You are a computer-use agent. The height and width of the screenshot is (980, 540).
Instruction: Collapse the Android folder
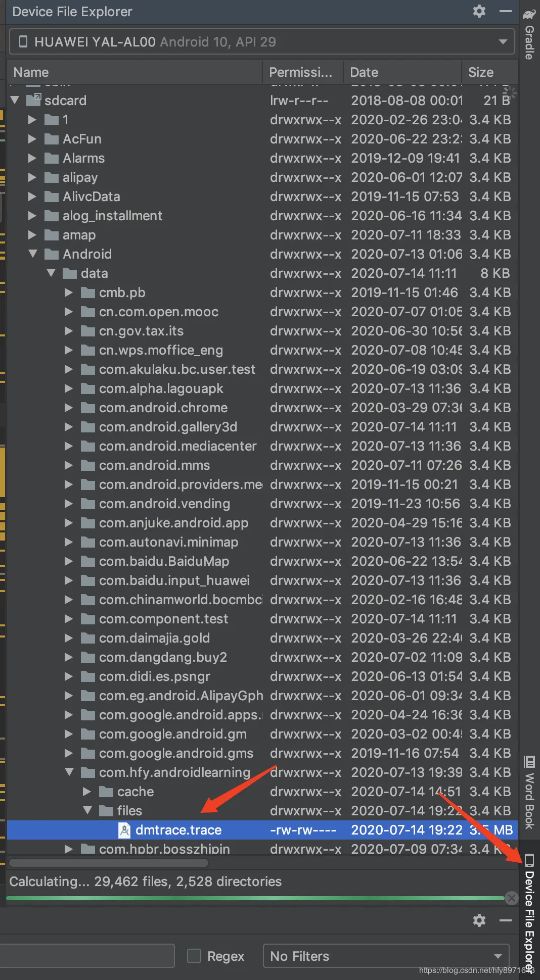click(x=33, y=254)
